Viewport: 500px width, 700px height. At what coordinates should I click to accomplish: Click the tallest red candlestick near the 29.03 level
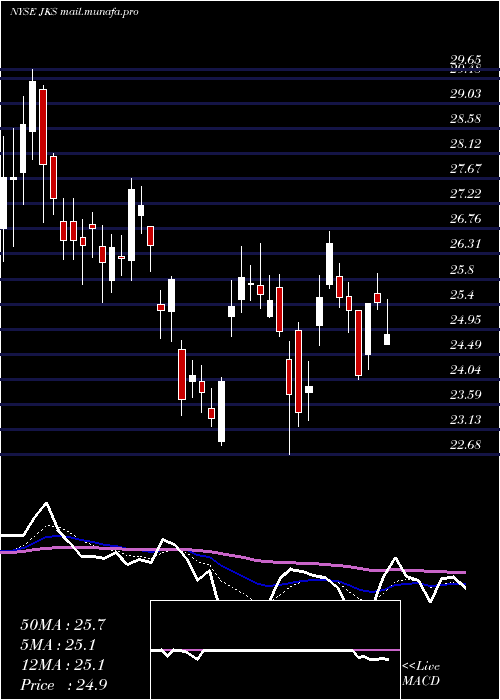[43, 127]
